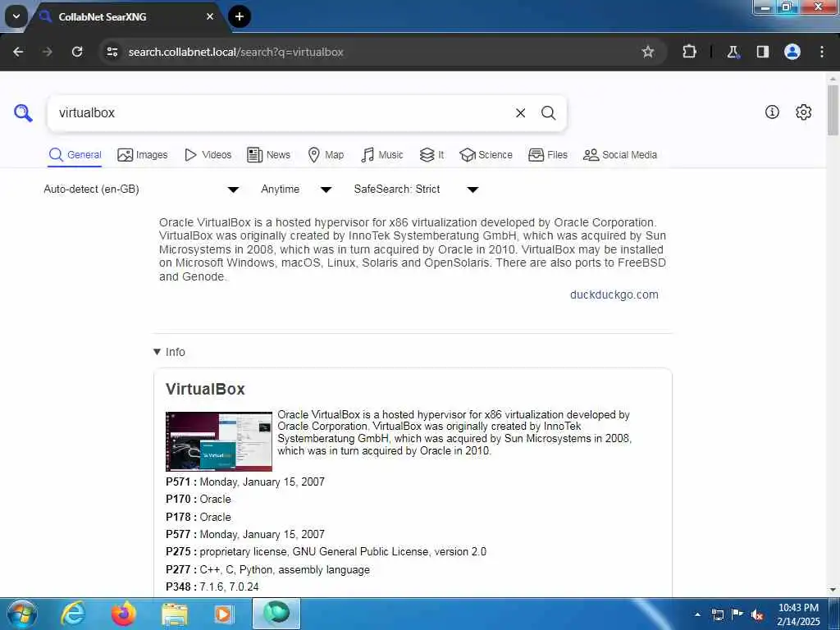The height and width of the screenshot is (630, 840).
Task: Switch to Videos search tab
Action: [208, 155]
